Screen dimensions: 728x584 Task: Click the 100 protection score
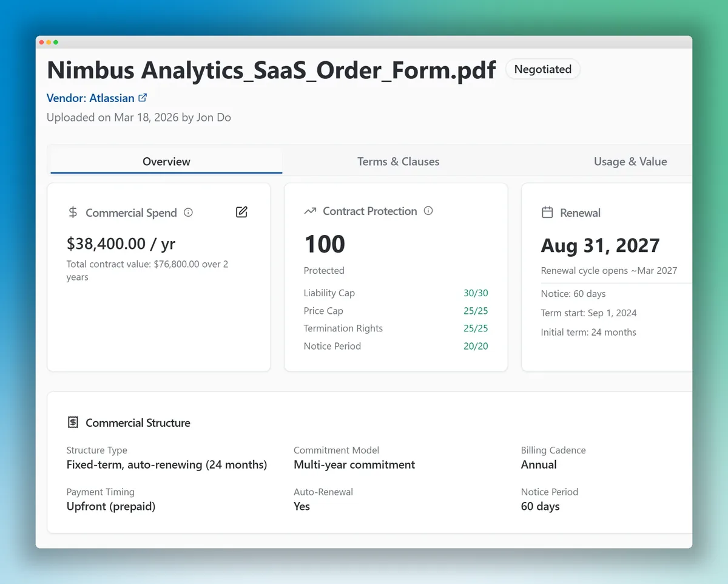[325, 244]
